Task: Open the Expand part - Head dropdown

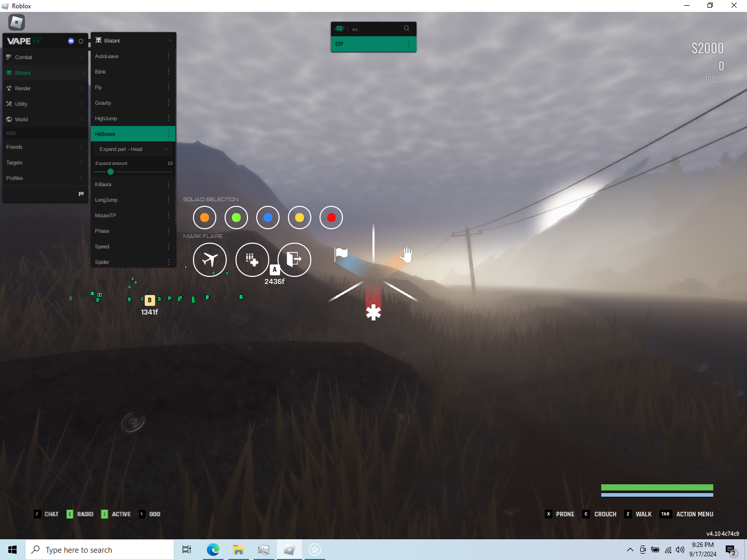Action: [x=133, y=149]
